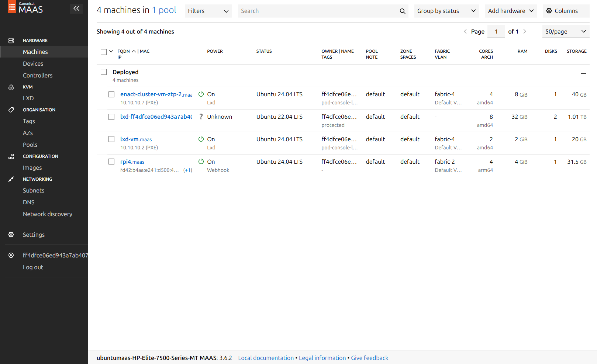Image resolution: width=597 pixels, height=364 pixels.
Task: Click the next page arrow icon
Action: (525, 31)
